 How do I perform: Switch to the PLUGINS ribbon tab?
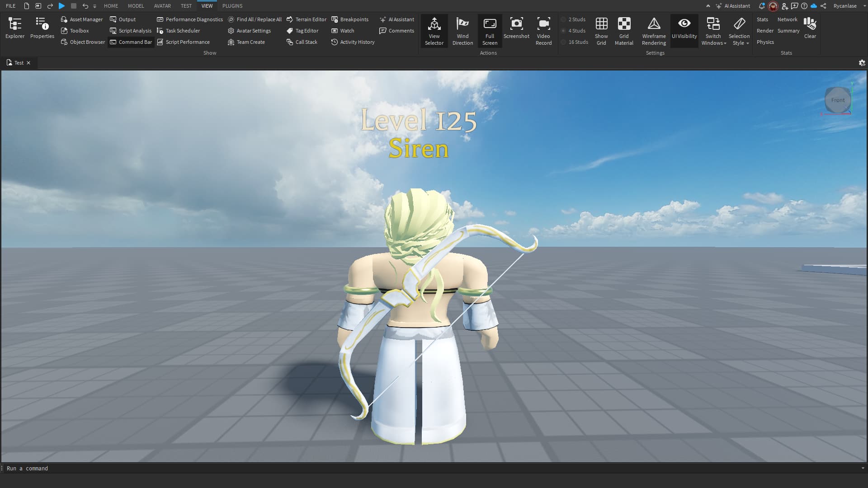click(x=232, y=6)
